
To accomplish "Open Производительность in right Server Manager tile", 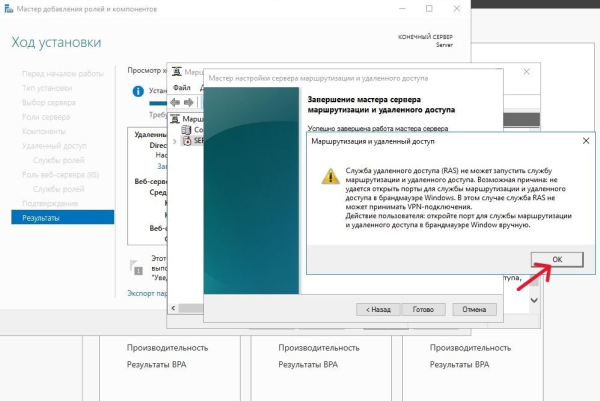I will point(470,348).
